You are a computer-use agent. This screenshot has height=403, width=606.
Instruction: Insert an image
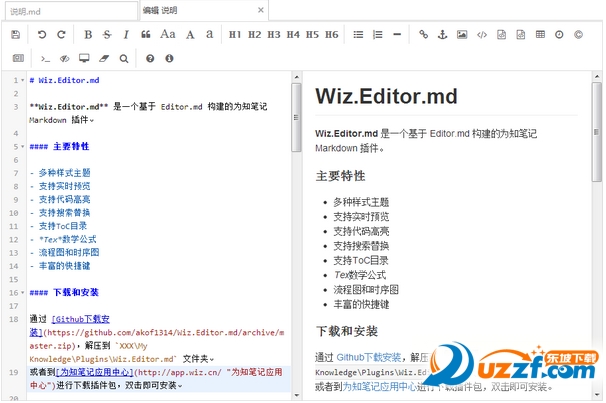462,35
